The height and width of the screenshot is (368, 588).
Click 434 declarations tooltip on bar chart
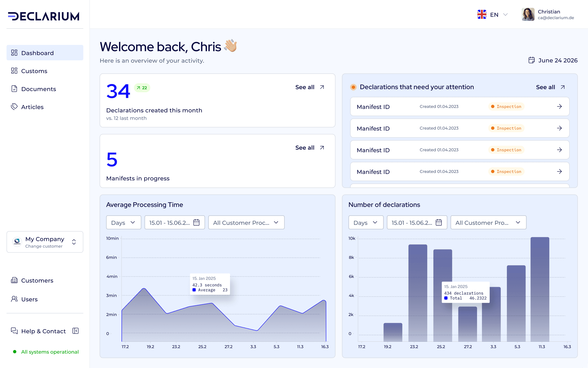[465, 292]
